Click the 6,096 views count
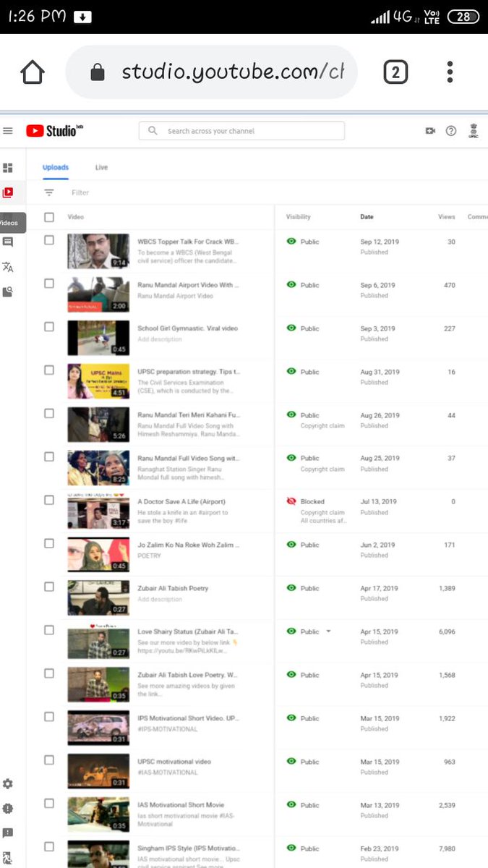Screen dimensions: 488x868 (446, 631)
